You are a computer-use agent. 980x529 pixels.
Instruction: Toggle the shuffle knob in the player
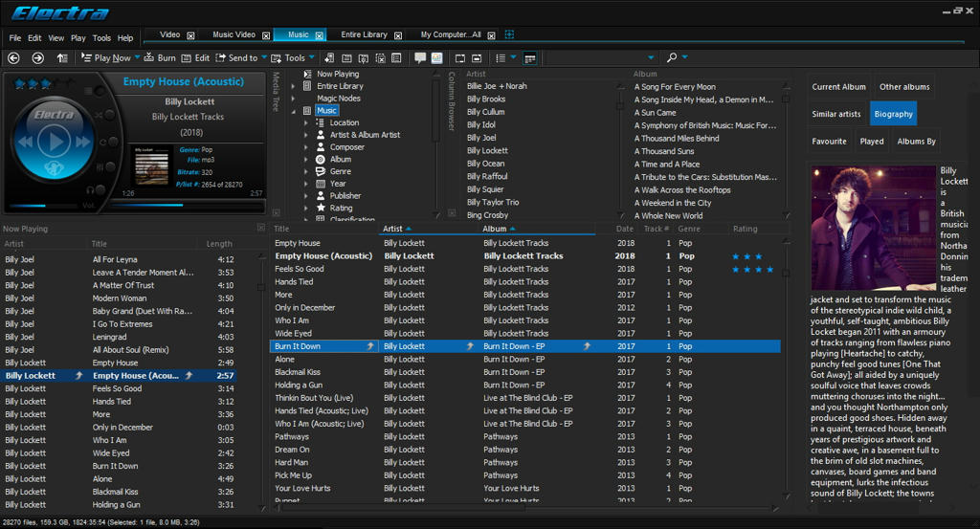pos(109,115)
